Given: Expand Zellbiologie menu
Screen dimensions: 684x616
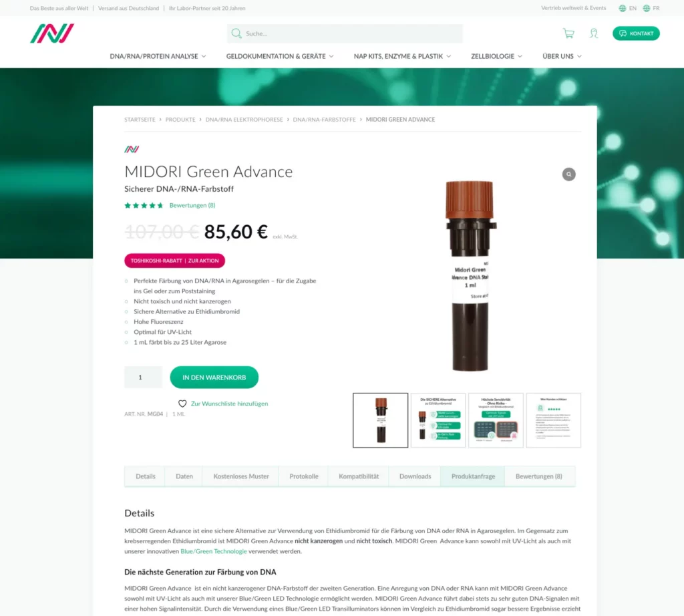Looking at the screenshot, I should pyautogui.click(x=496, y=56).
